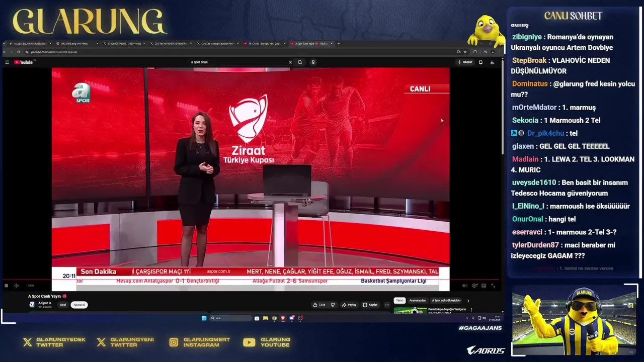Open a new browser tab
The height and width of the screenshot is (362, 644).
pyautogui.click(x=339, y=44)
